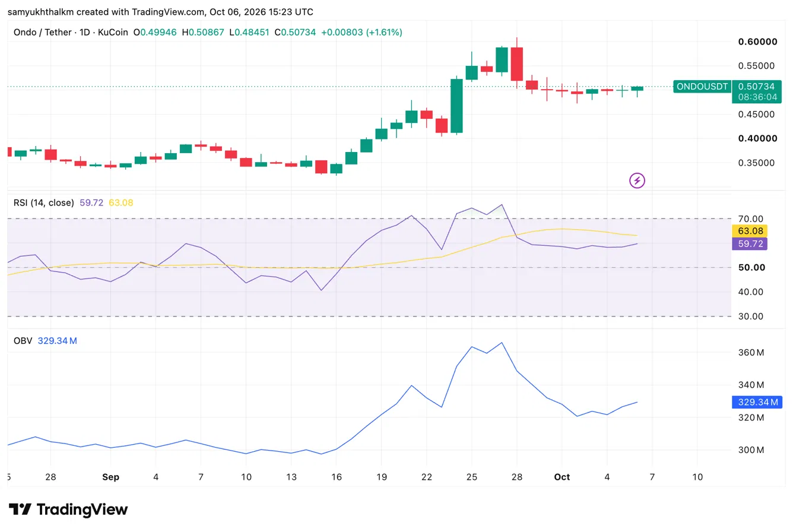This screenshot has height=532, width=793.
Task: Click the RSI (14, close) indicator legend
Action: click(x=44, y=202)
